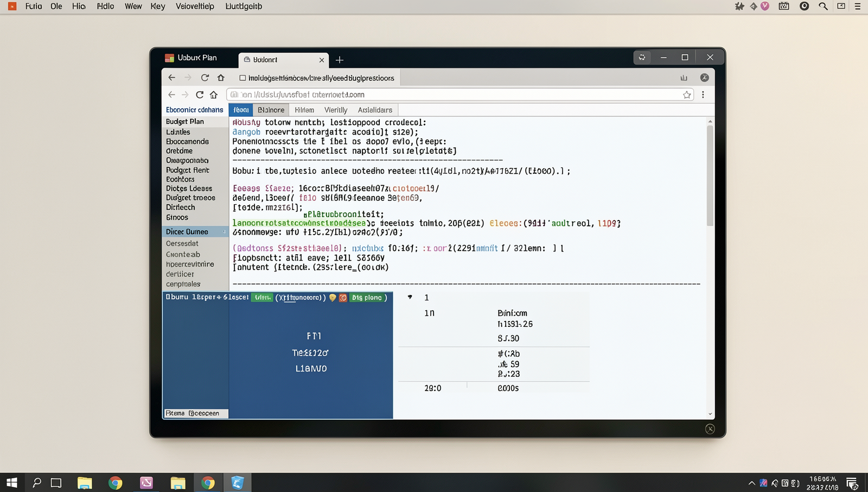The height and width of the screenshot is (492, 868).
Task: Go back using upper navigation bar arrow
Action: [172, 78]
